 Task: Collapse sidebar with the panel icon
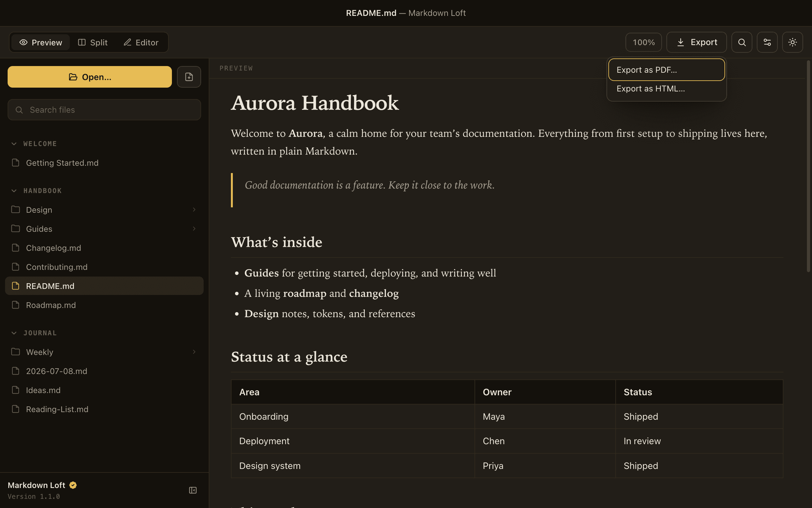click(193, 490)
